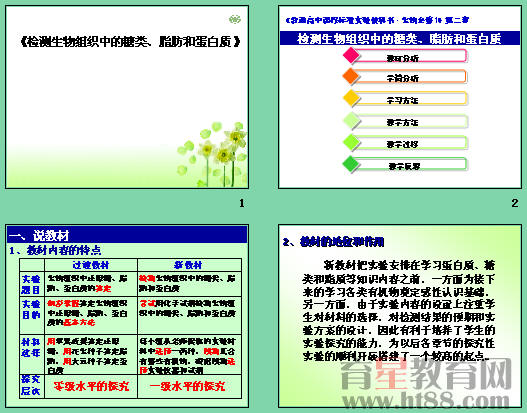Viewport: 527px width, 413px height.
Task: Click the page number 2 label
Action: click(515, 203)
